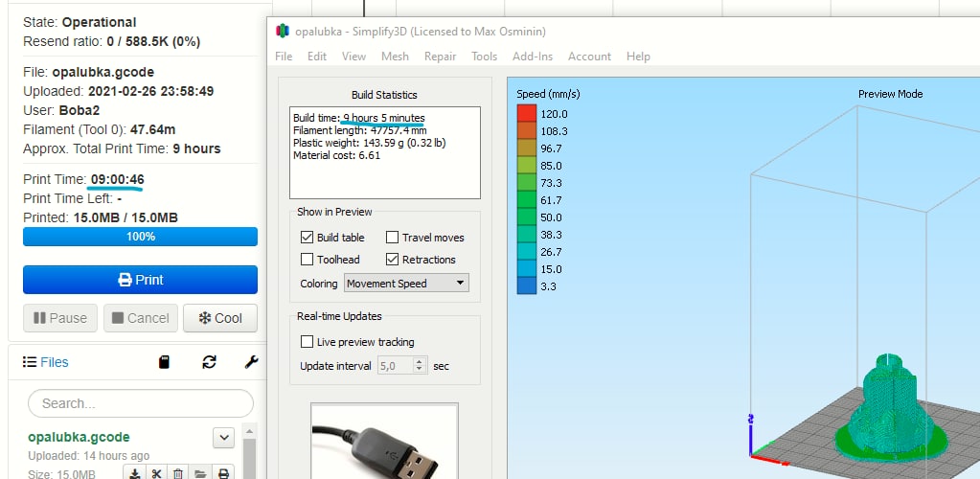This screenshot has height=479, width=980.
Task: Load opalubka.gcode with the folder icon
Action: [x=200, y=474]
